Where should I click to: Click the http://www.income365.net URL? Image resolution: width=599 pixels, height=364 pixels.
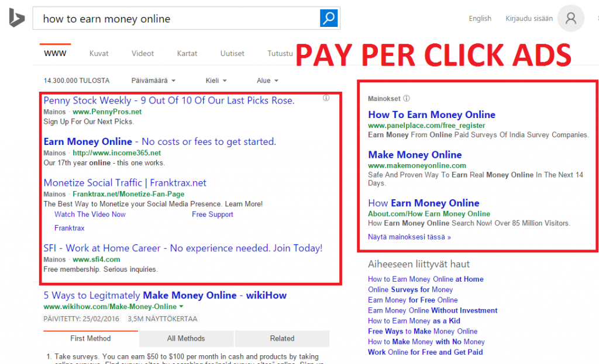point(117,153)
